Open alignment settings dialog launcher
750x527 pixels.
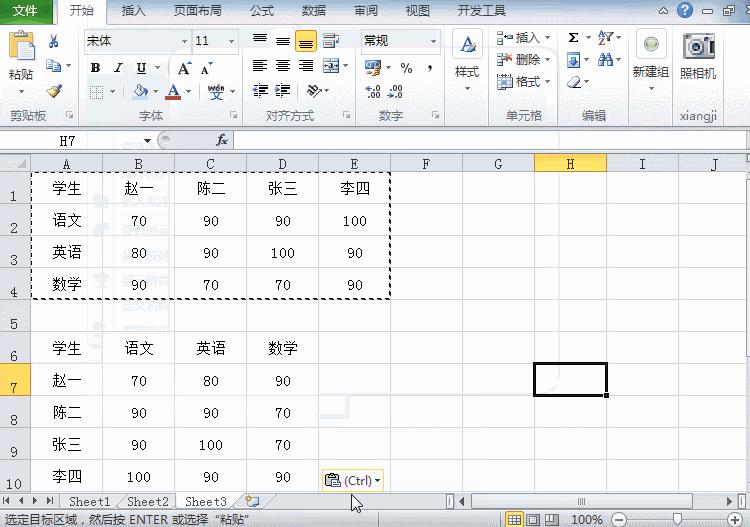[346, 115]
